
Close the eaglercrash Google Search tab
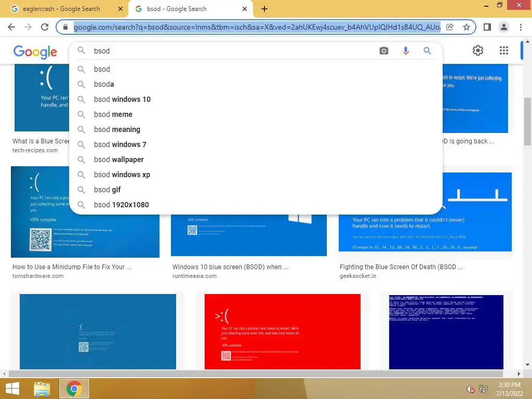[121, 9]
